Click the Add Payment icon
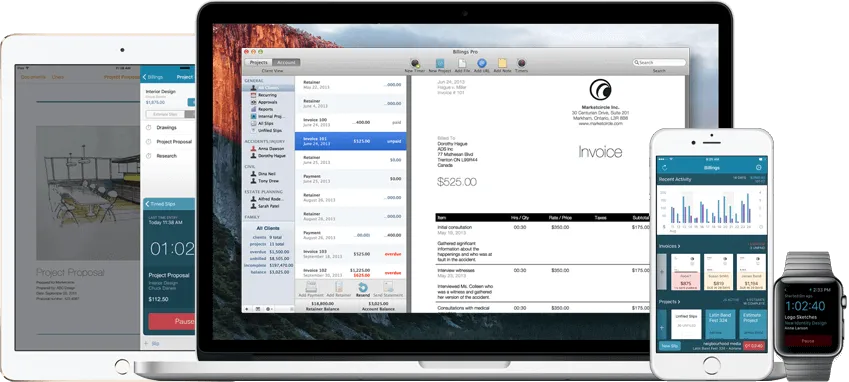This screenshot has width=849, height=382. (311, 287)
